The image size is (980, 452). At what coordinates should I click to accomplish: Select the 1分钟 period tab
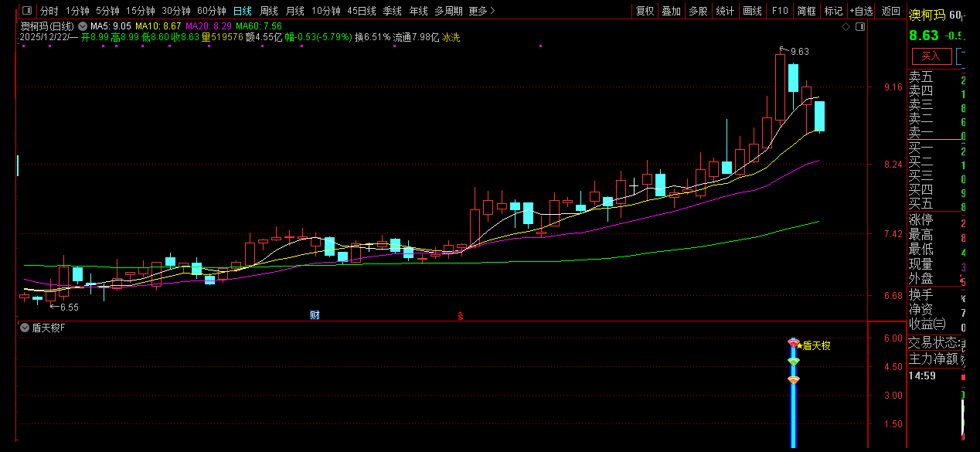coord(77,11)
